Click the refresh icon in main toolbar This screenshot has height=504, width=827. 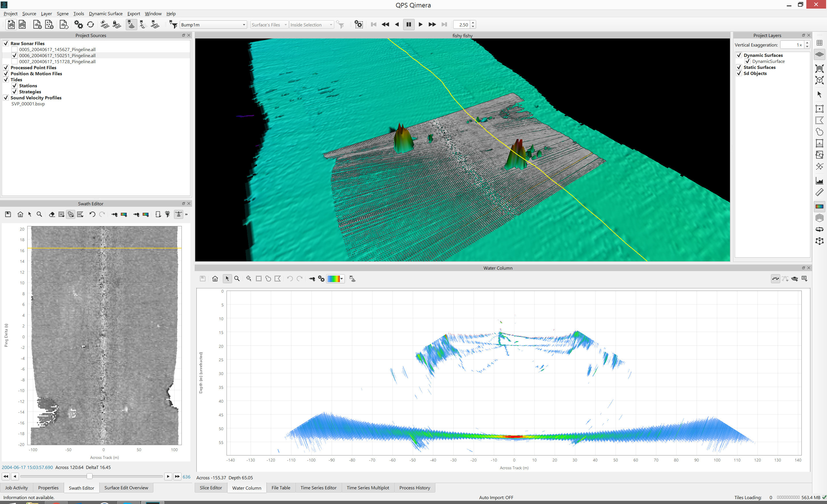[x=90, y=24]
